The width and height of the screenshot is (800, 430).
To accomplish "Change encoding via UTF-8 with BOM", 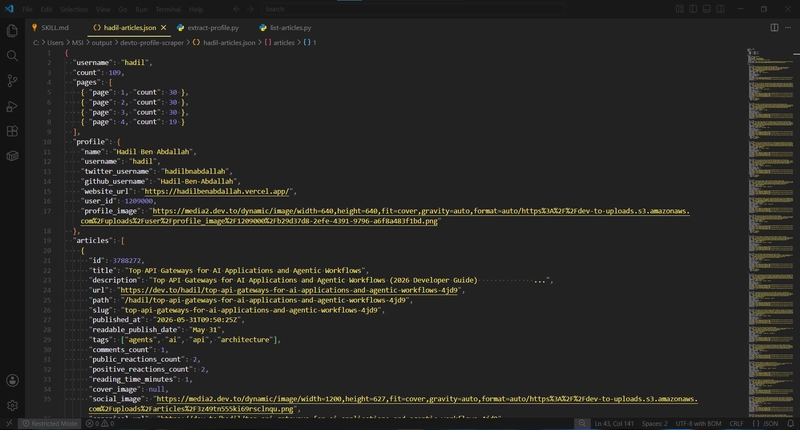I will click(698, 423).
